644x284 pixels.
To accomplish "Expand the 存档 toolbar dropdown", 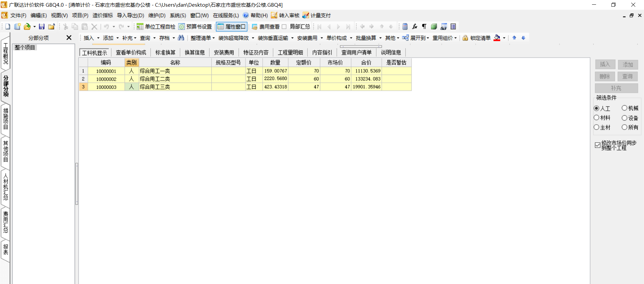I will [174, 38].
